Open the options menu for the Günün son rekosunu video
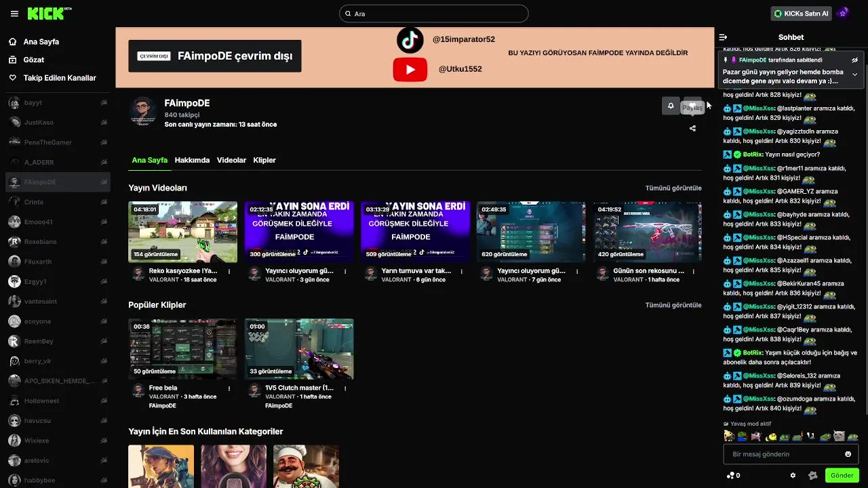Viewport: 868px width, 488px height. coord(694,271)
